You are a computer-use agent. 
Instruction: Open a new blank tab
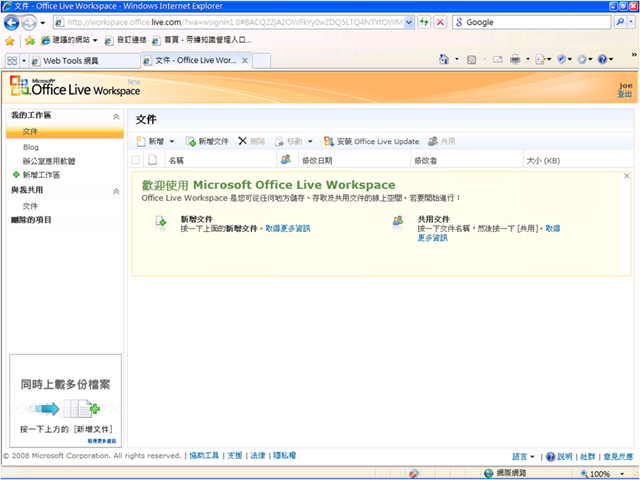pyautogui.click(x=262, y=61)
